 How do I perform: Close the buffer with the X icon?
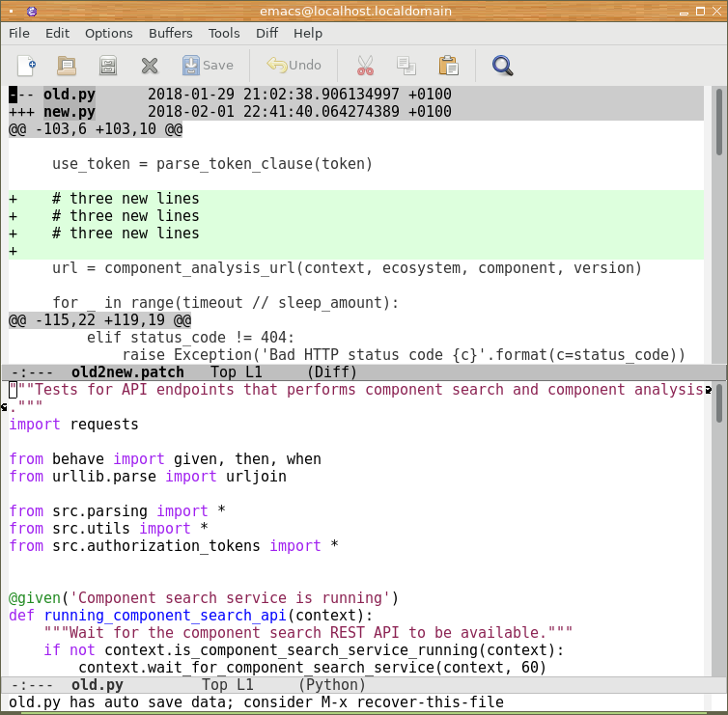coord(150,66)
